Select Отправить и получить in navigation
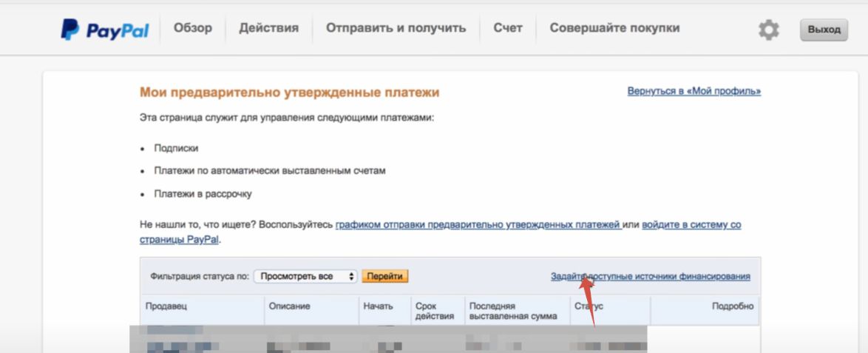This screenshot has width=868, height=353. coord(396,28)
